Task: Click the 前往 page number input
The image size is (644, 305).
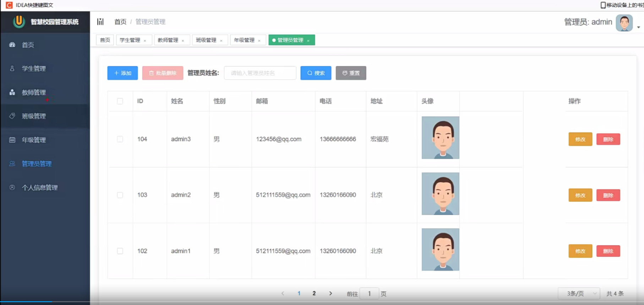Action: tap(369, 294)
